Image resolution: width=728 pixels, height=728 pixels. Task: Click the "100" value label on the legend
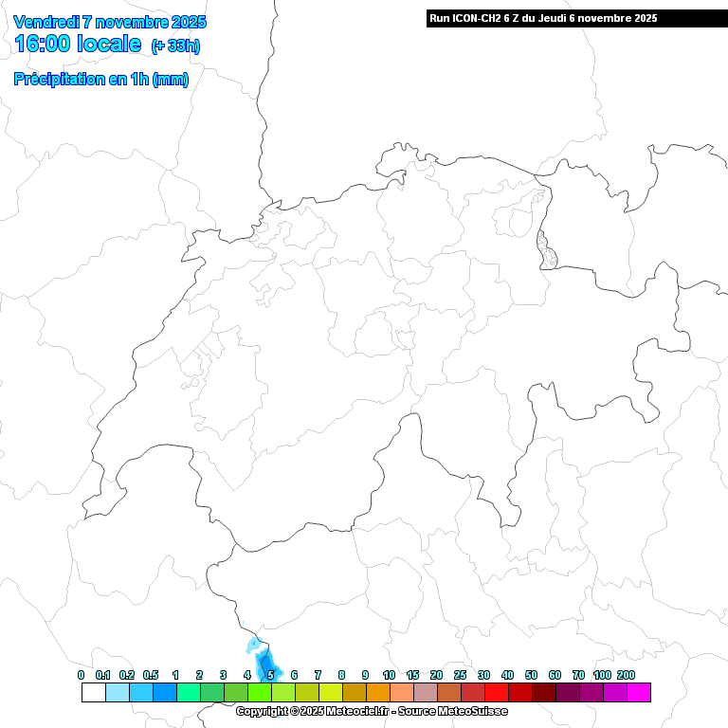(602, 675)
